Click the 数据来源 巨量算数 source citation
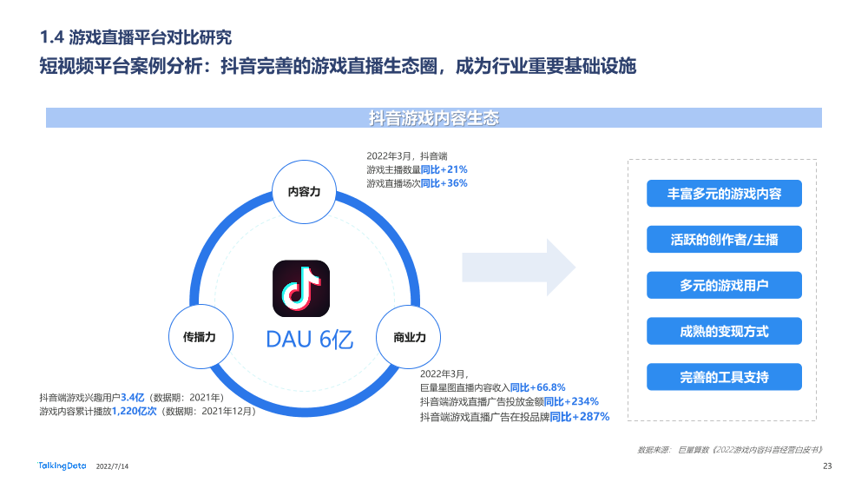 (730, 450)
